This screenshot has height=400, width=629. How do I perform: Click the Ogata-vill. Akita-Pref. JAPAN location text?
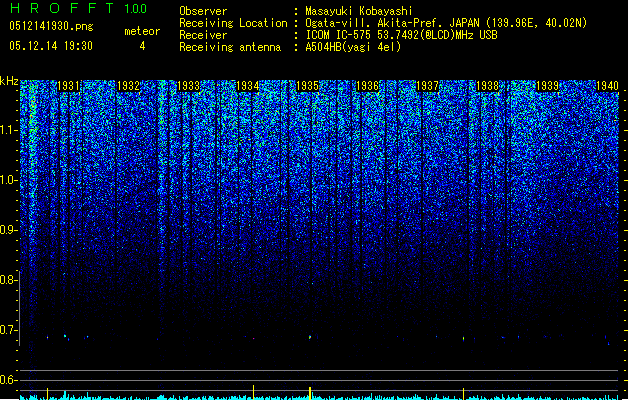click(446, 23)
